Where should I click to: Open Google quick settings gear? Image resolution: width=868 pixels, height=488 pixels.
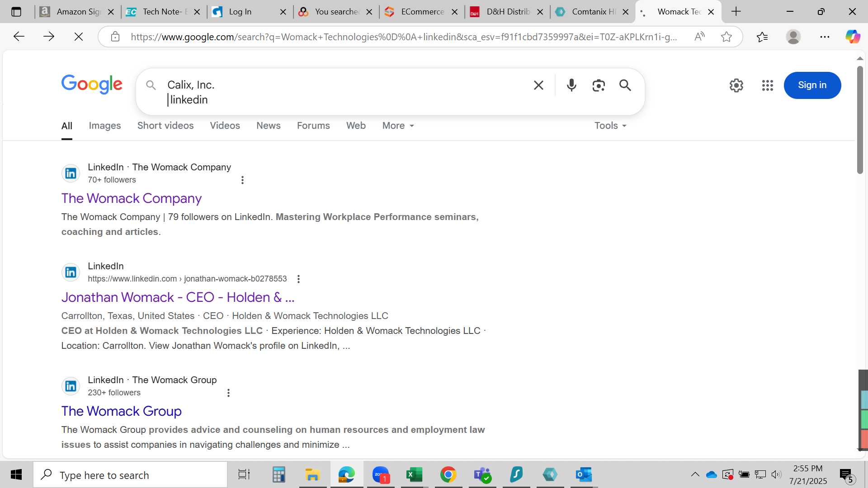(x=736, y=85)
